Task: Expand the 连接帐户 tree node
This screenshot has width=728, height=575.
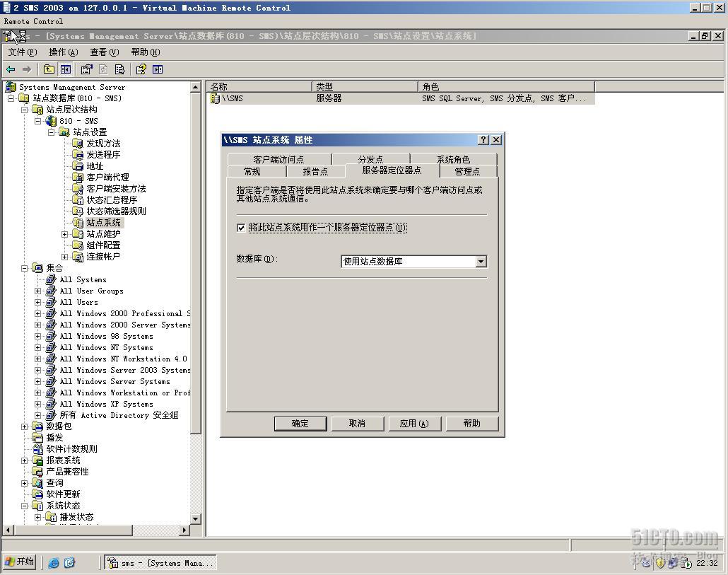Action: click(x=65, y=257)
